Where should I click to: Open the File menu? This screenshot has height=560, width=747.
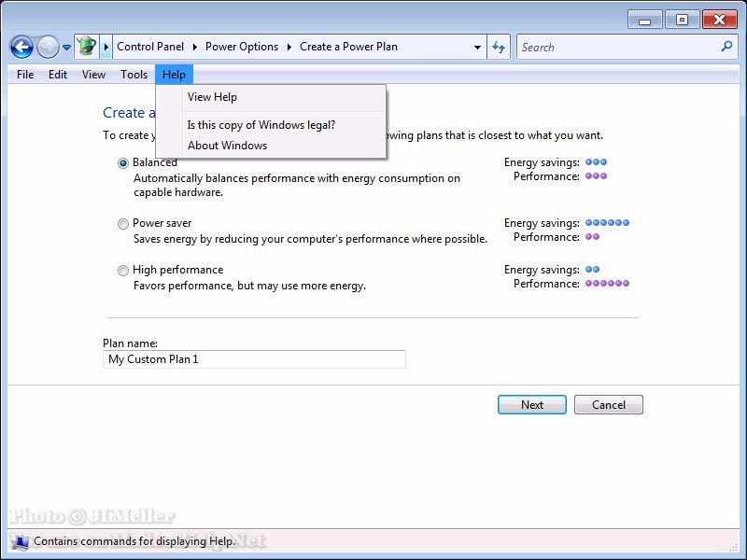25,75
